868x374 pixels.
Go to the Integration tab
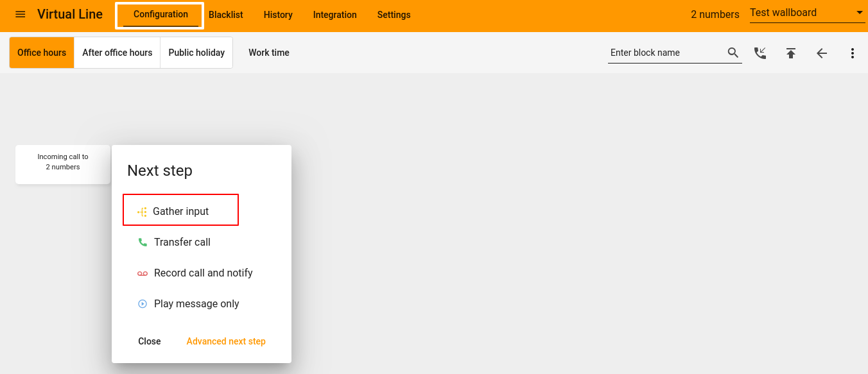[335, 15]
